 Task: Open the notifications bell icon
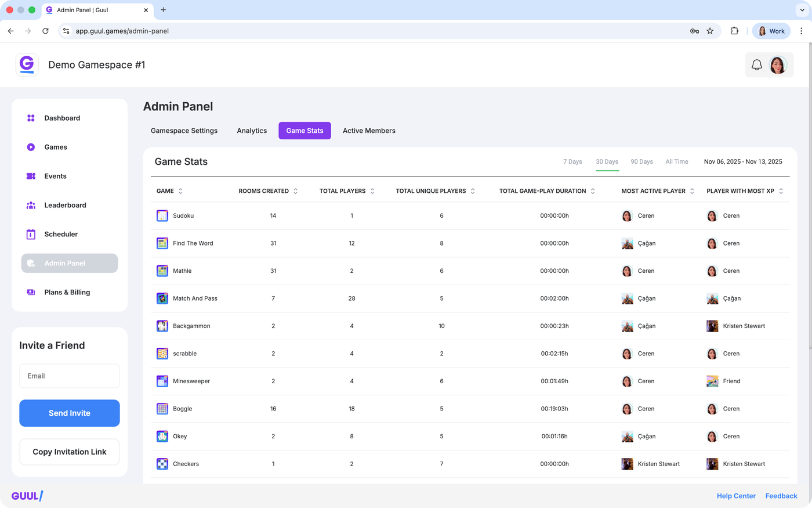(x=756, y=65)
